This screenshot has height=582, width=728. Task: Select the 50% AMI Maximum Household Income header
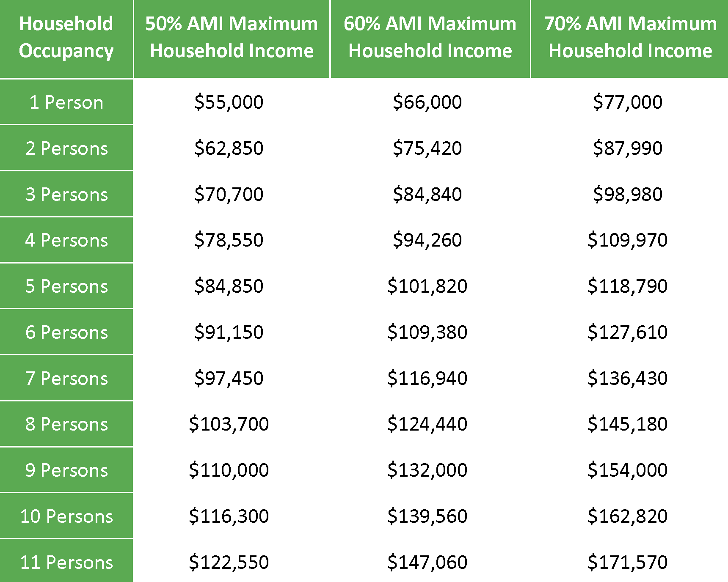[x=232, y=38]
